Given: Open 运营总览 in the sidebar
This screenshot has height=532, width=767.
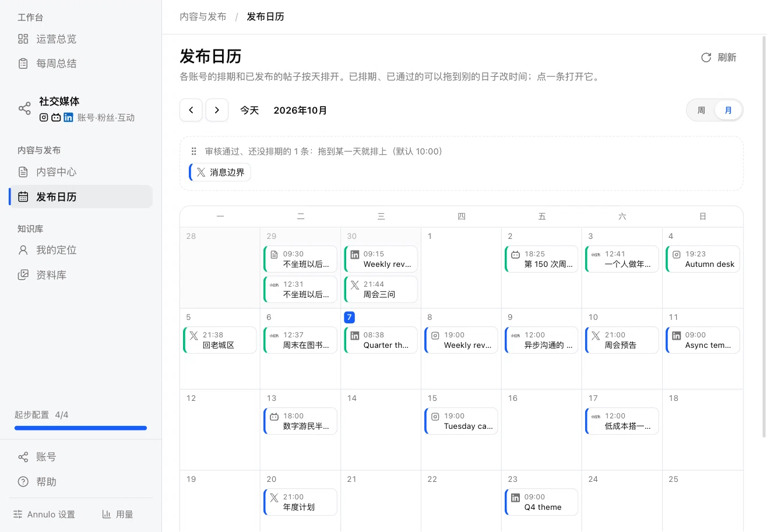Looking at the screenshot, I should pyautogui.click(x=81, y=39).
